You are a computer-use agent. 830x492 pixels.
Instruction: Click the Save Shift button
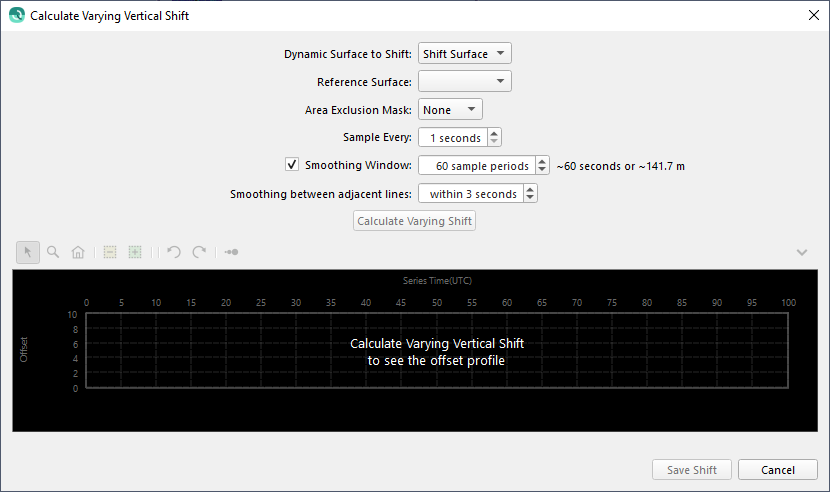(x=692, y=470)
